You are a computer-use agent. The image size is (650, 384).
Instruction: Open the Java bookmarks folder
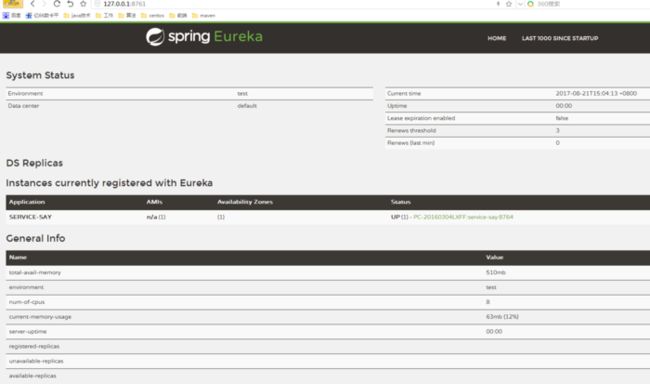77,15
